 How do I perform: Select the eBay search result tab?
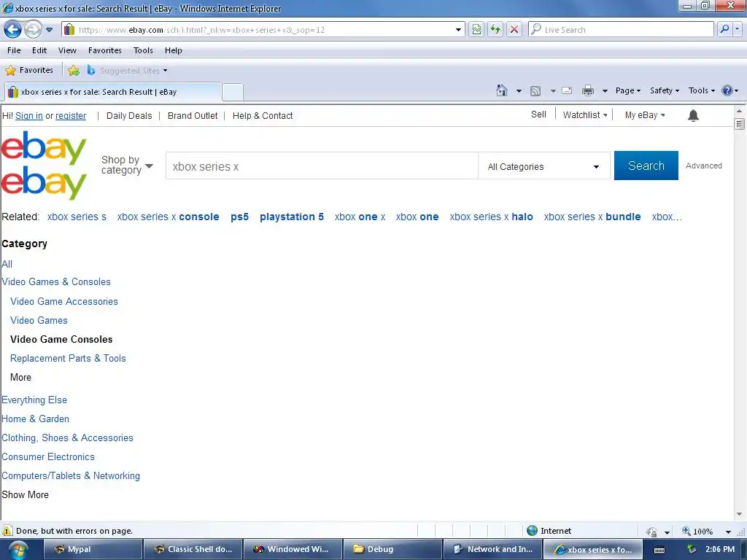113,92
